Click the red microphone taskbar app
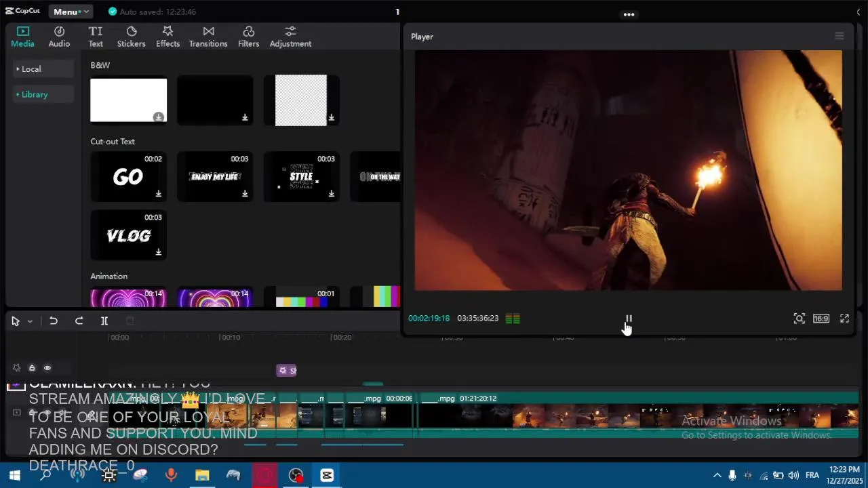The width and height of the screenshot is (868, 488). (x=171, y=475)
